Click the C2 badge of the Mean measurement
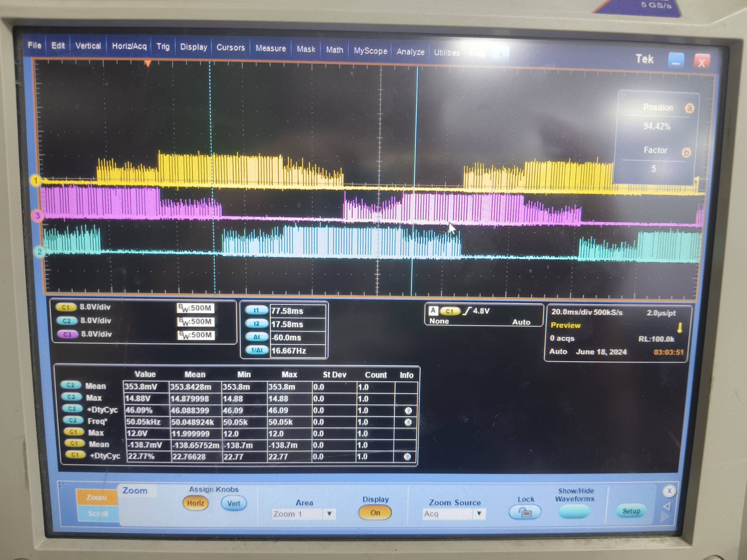Image resolution: width=747 pixels, height=560 pixels. click(70, 385)
